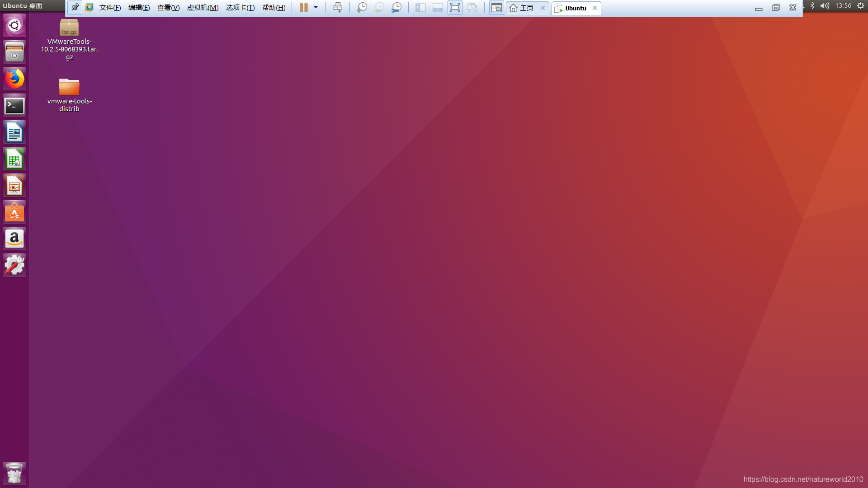The image size is (868, 488).
Task: Open the Amazon launcher icon
Action: click(x=14, y=239)
